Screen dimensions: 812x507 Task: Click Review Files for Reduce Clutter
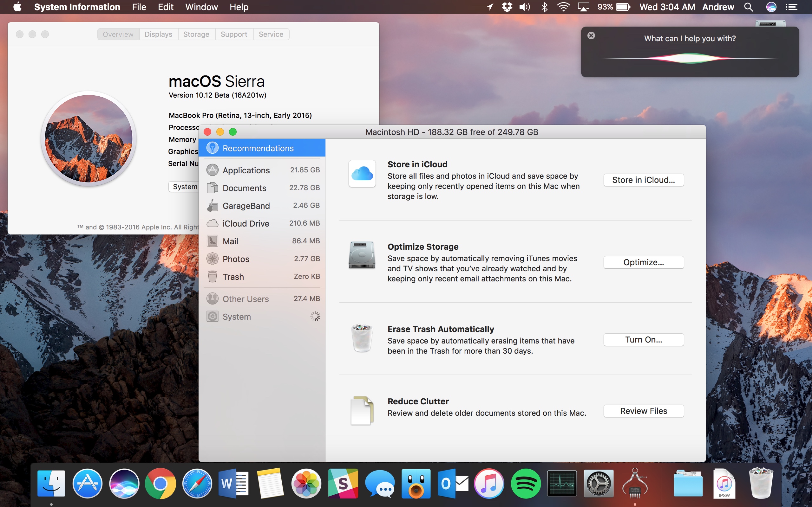point(643,411)
